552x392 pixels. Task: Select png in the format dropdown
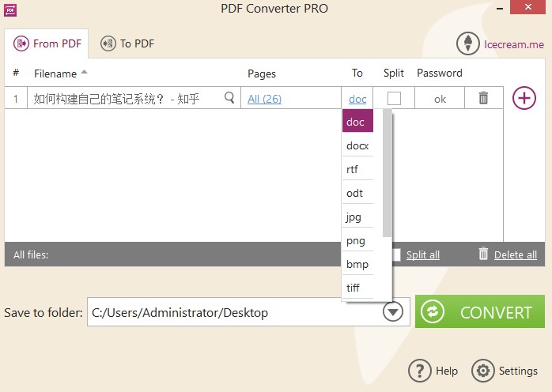point(357,240)
